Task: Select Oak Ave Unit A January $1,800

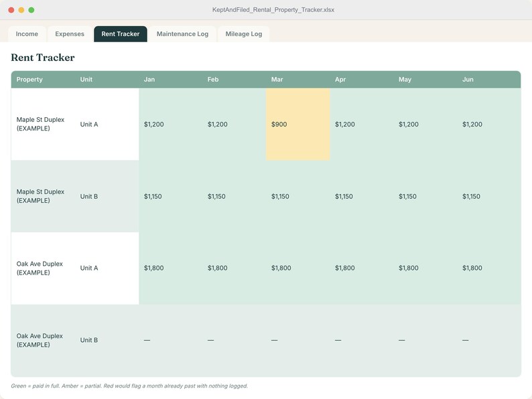Action: point(171,268)
